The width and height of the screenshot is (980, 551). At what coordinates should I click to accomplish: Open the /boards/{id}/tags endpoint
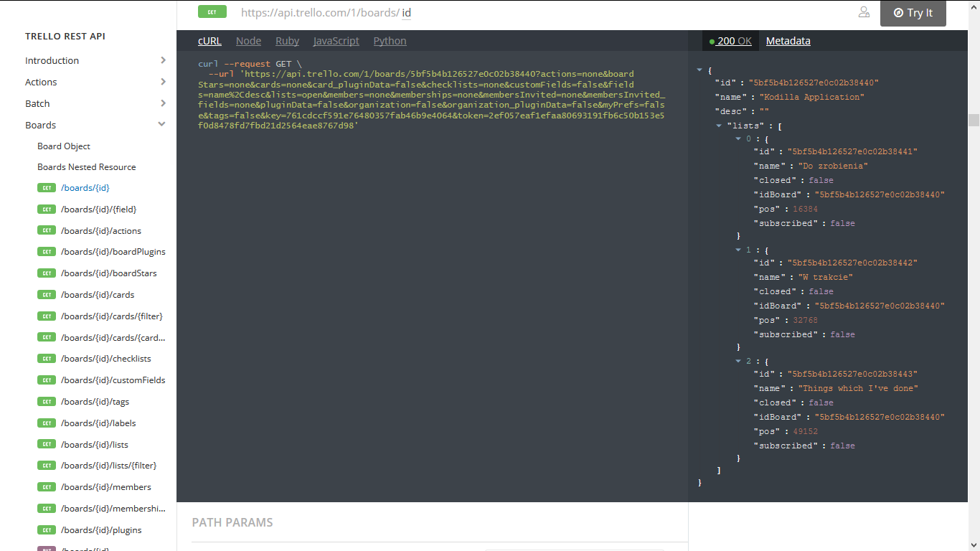[95, 402]
